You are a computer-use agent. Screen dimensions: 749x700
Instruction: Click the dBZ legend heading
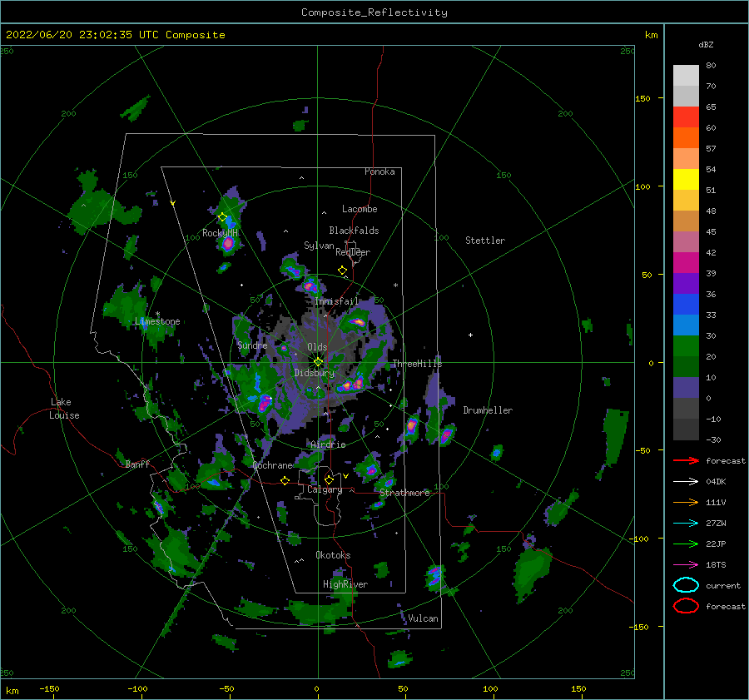(706, 44)
